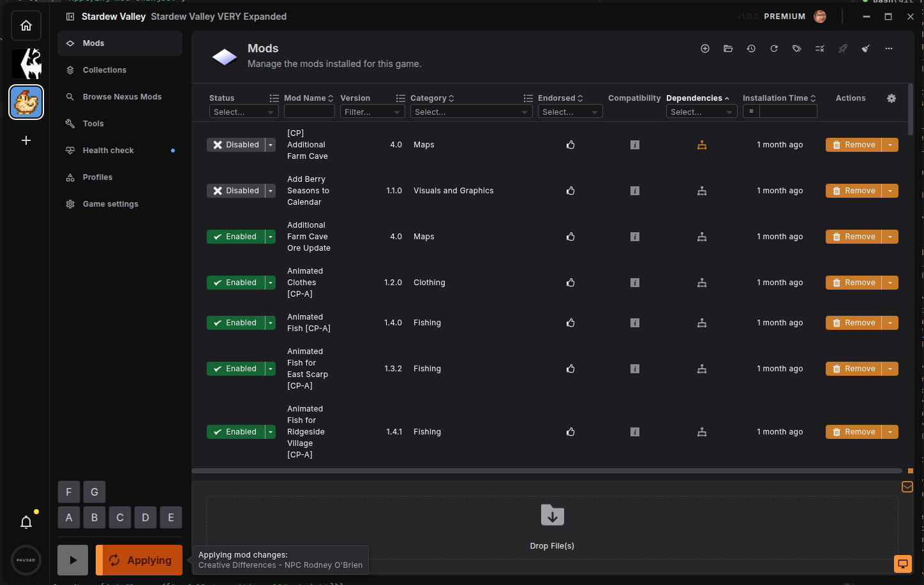
Task: Enable the [CP] Additional Farm Cave mod
Action: [235, 145]
